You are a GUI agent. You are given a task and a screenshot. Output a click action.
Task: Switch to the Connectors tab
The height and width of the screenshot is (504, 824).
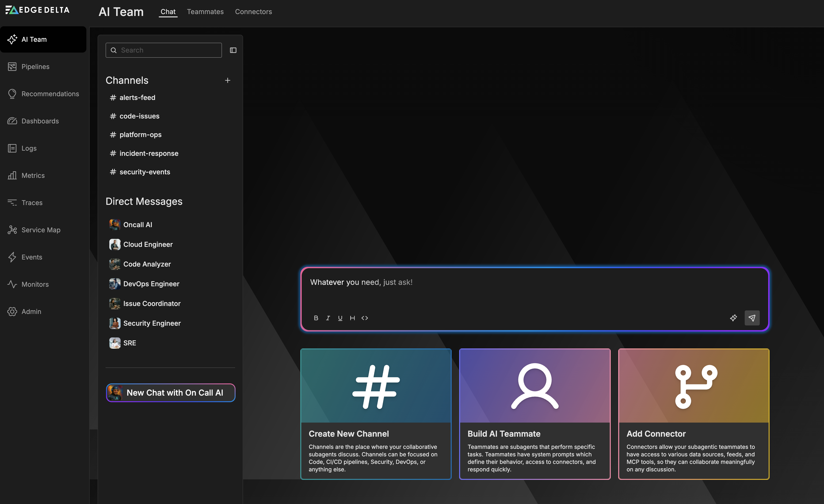[x=253, y=12]
